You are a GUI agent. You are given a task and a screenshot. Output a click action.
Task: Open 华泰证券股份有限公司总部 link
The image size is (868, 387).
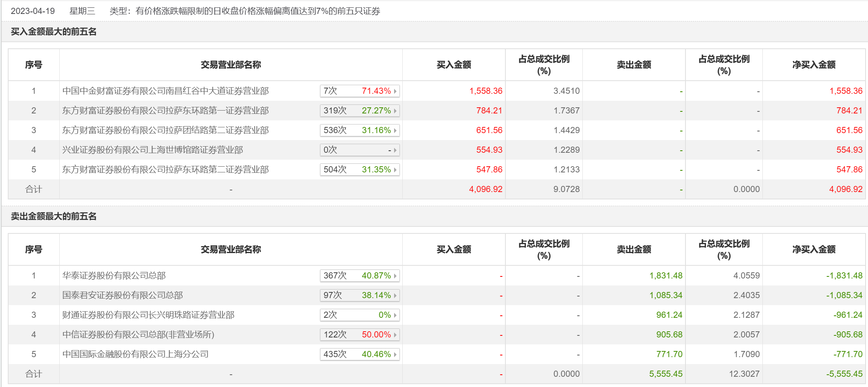114,276
